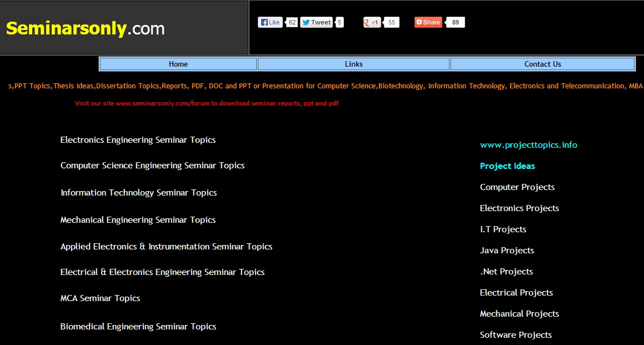Screen dimensions: 644x345
Task: Click the Facebook Like button
Action: [x=270, y=22]
